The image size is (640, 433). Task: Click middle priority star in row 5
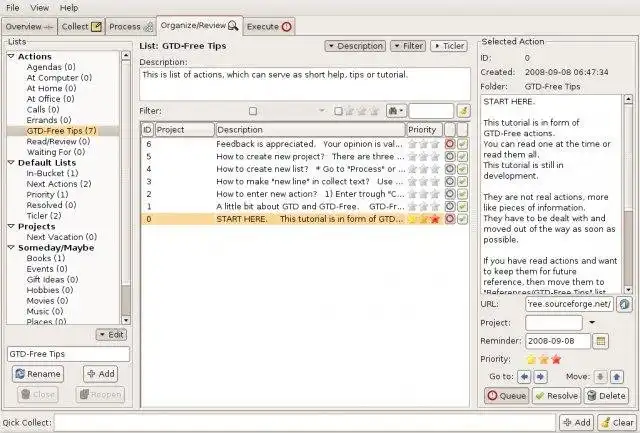click(x=424, y=156)
